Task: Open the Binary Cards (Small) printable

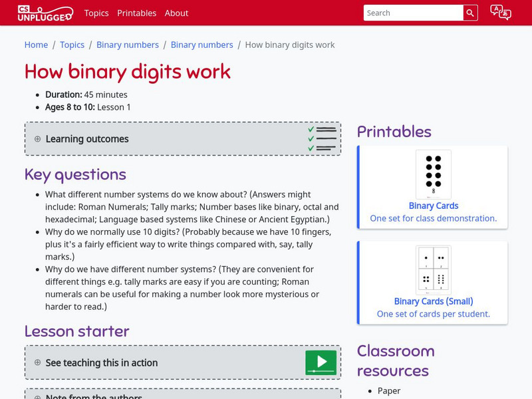Action: tap(433, 301)
